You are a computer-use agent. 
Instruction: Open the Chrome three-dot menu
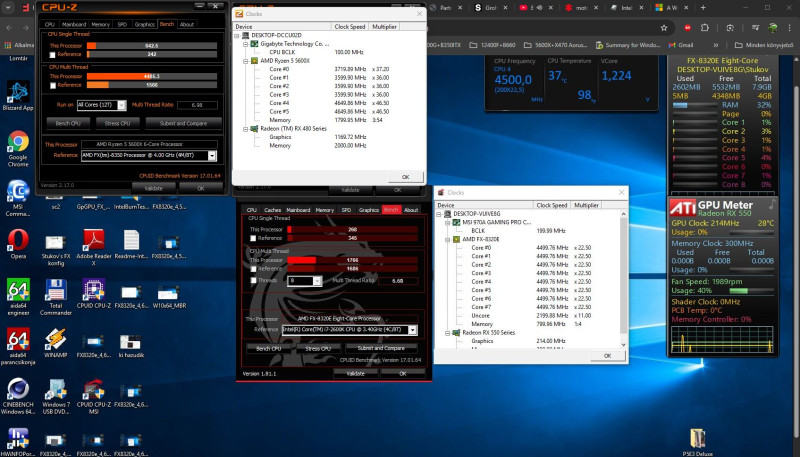click(789, 28)
